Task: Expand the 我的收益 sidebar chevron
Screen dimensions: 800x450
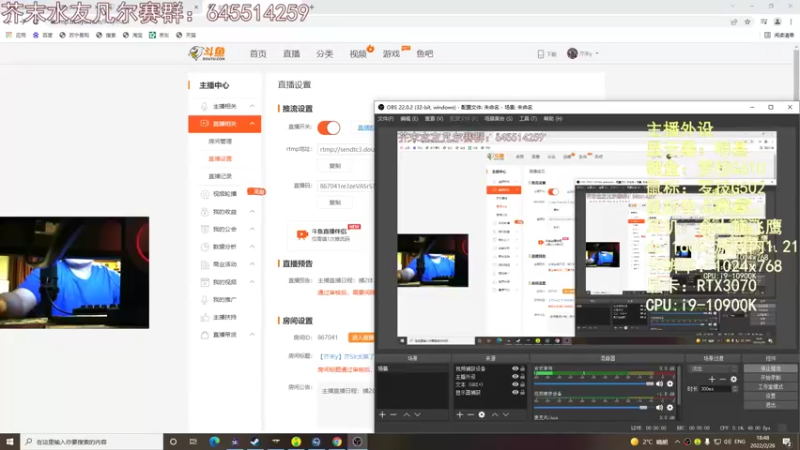Action: click(252, 212)
